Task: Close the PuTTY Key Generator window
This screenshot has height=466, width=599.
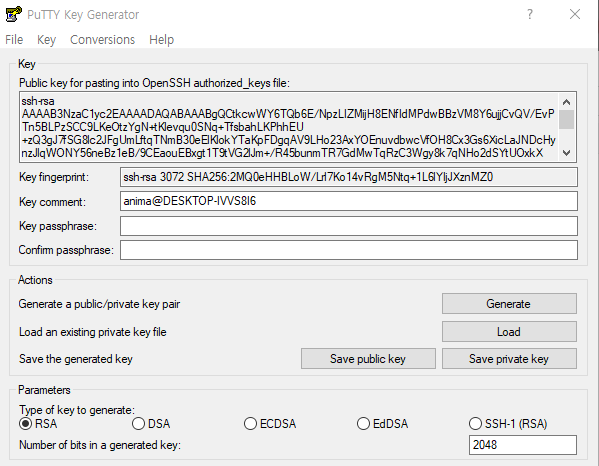Action: pos(575,15)
